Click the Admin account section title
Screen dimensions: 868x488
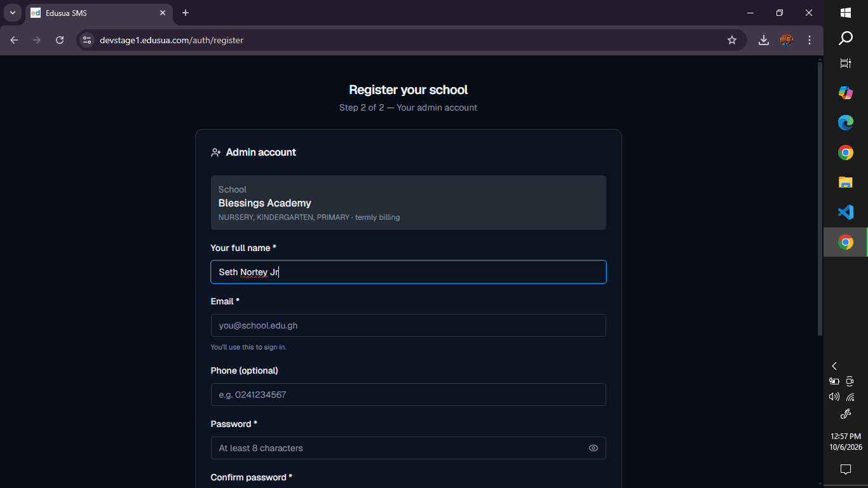(x=261, y=152)
